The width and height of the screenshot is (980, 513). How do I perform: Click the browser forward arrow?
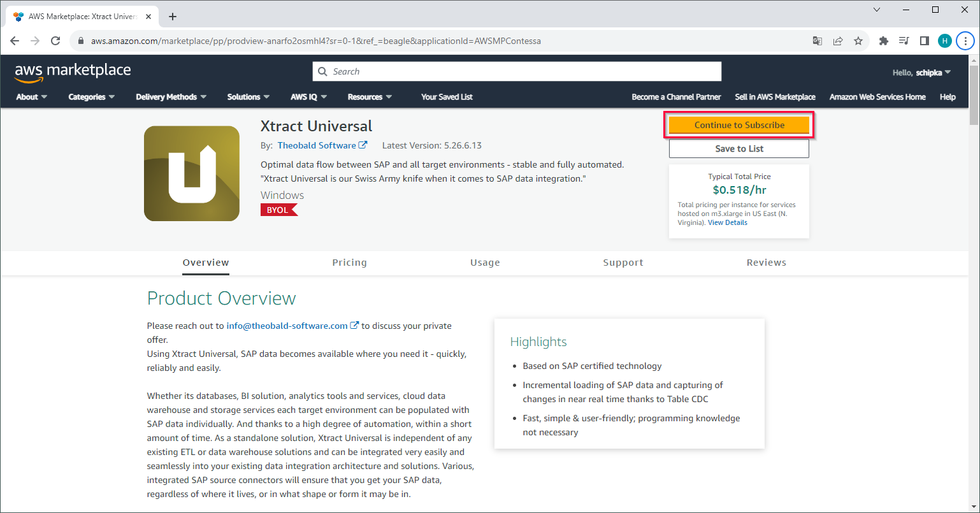tap(35, 41)
